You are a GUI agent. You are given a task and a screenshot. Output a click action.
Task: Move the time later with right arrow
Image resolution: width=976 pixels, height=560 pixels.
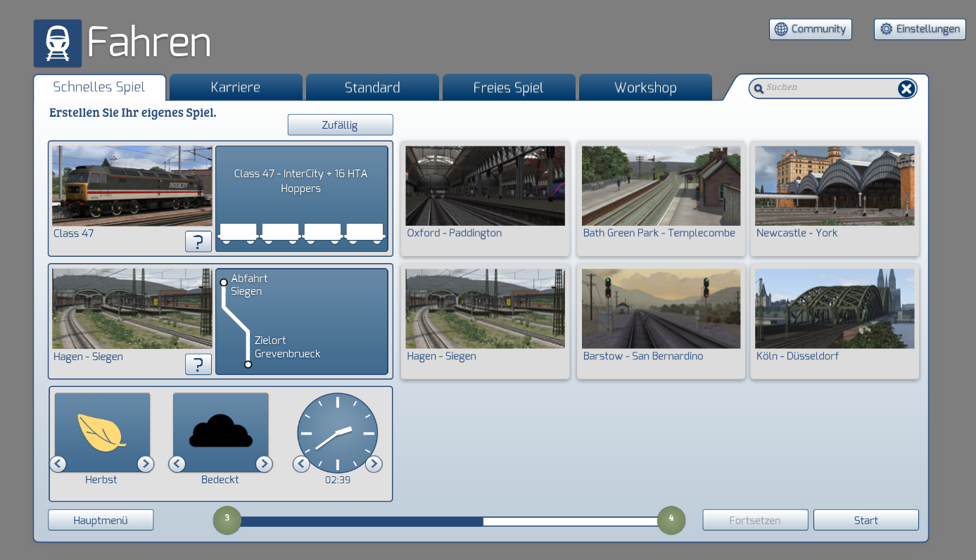[x=374, y=464]
